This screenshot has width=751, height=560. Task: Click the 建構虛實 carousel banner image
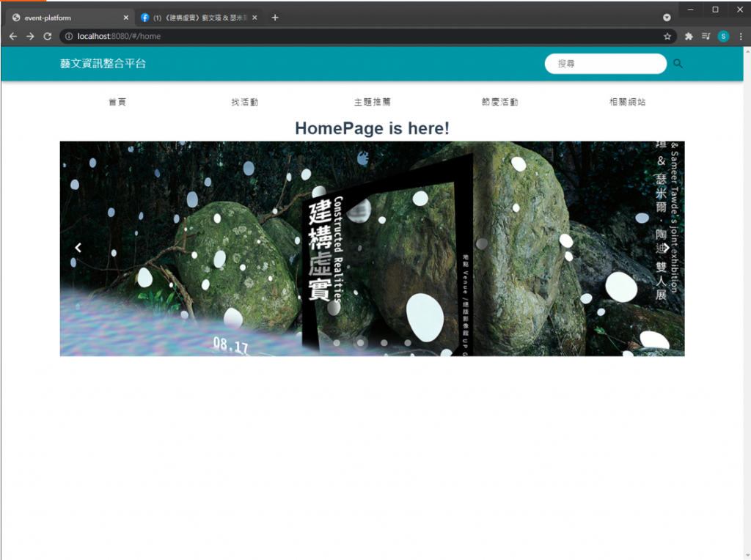[372, 249]
